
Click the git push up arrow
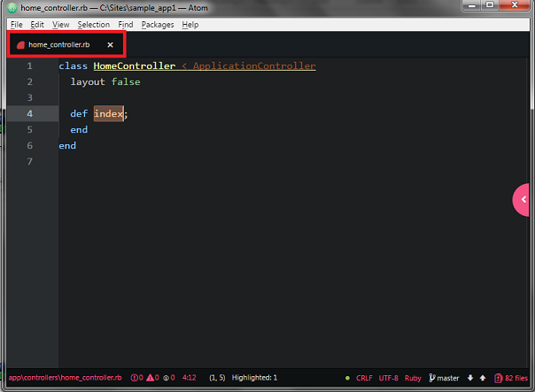tap(483, 378)
